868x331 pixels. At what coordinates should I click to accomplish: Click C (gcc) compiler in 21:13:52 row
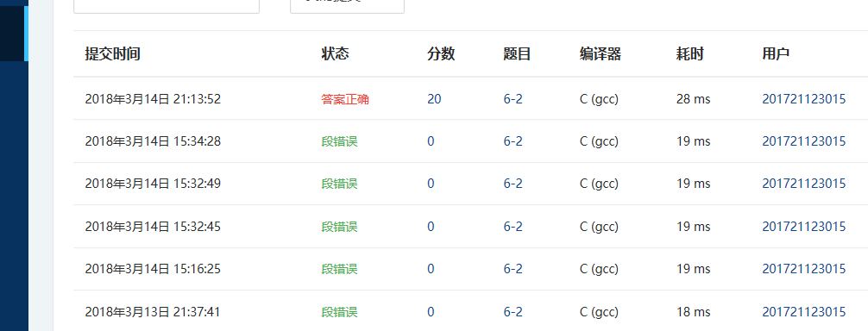point(599,99)
